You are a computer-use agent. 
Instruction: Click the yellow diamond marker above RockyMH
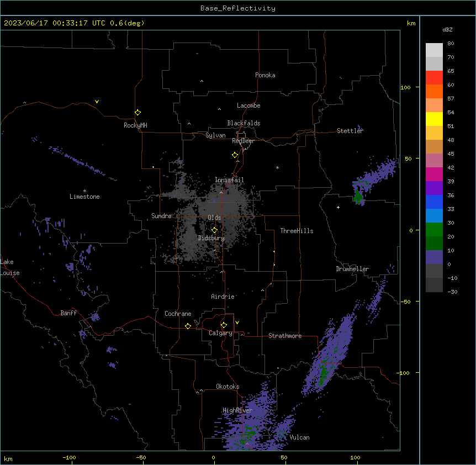137,112
